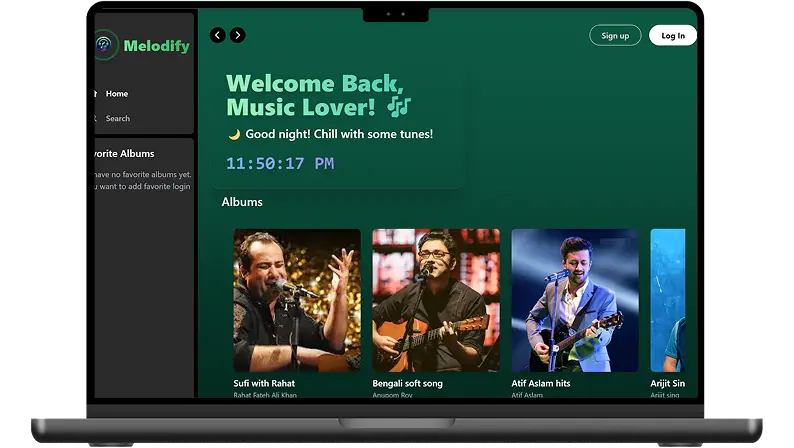Click the Bengali soft song title text
Screen dimensions: 794x448
(407, 383)
